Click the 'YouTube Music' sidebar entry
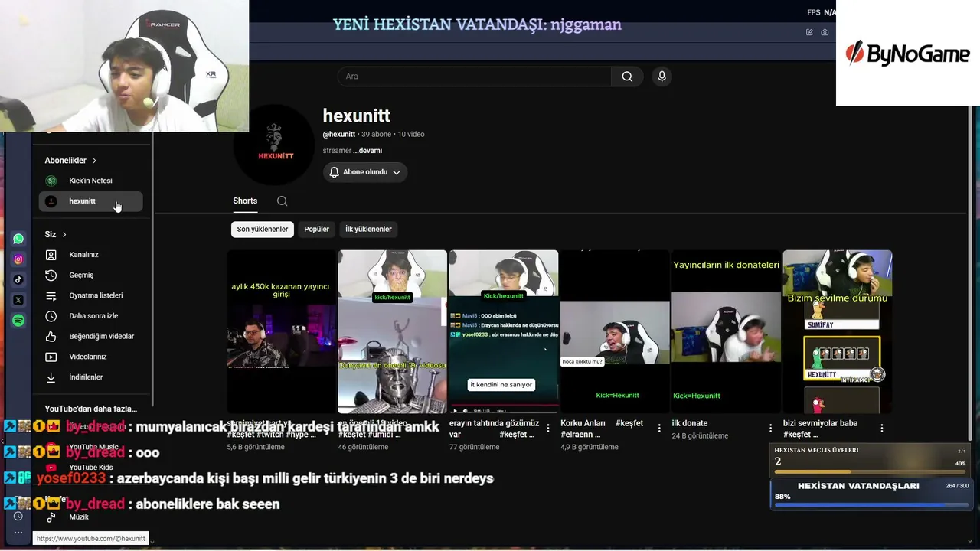 [x=90, y=447]
